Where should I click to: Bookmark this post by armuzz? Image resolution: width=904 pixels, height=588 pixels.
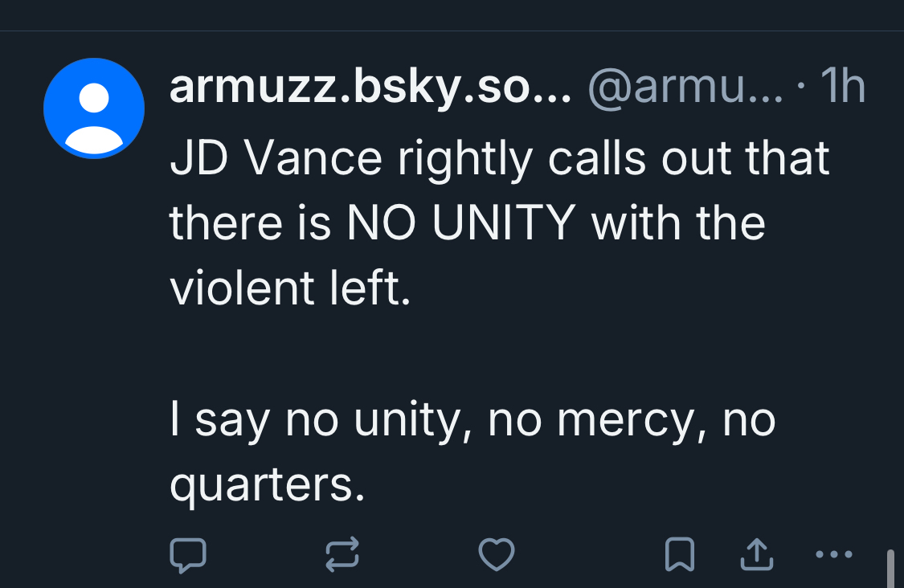(680, 554)
